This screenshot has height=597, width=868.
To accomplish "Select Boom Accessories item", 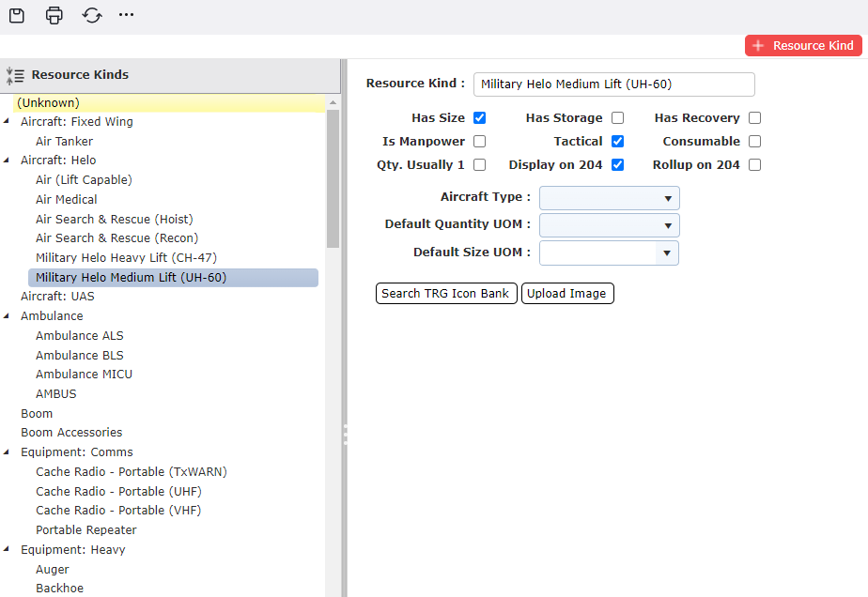I will (x=71, y=433).
